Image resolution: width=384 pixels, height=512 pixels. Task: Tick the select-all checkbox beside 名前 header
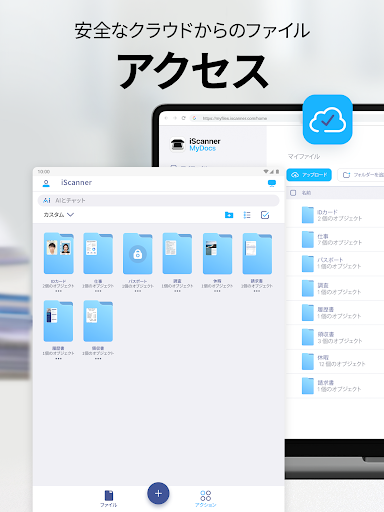tap(293, 193)
